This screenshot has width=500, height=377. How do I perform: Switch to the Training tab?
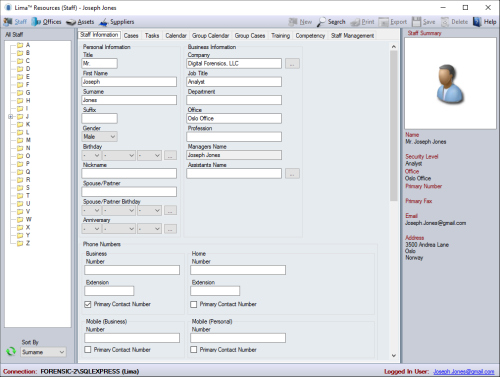(280, 36)
